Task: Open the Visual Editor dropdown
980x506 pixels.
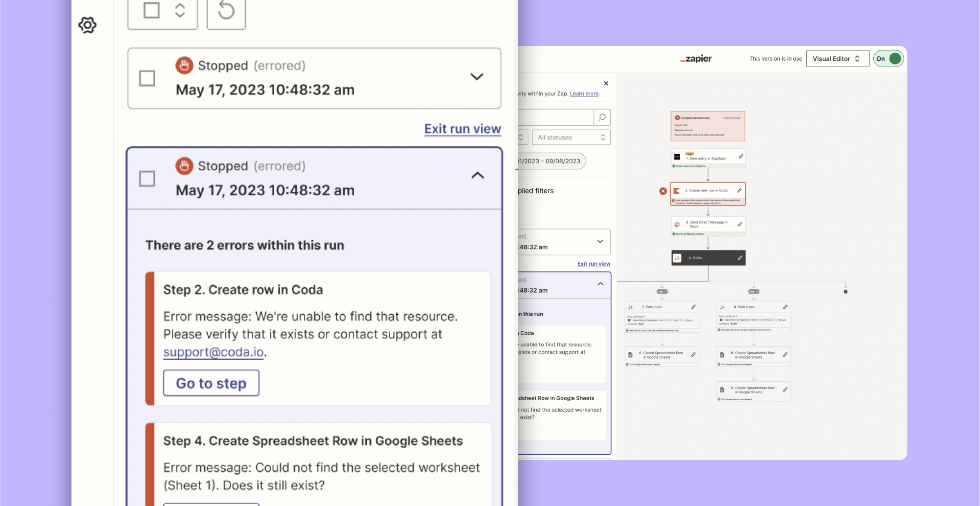Action: (838, 59)
